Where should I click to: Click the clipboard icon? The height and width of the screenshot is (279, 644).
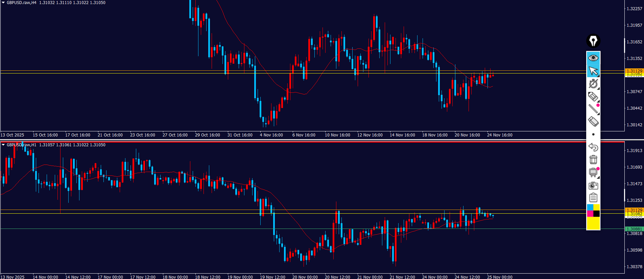point(593,198)
